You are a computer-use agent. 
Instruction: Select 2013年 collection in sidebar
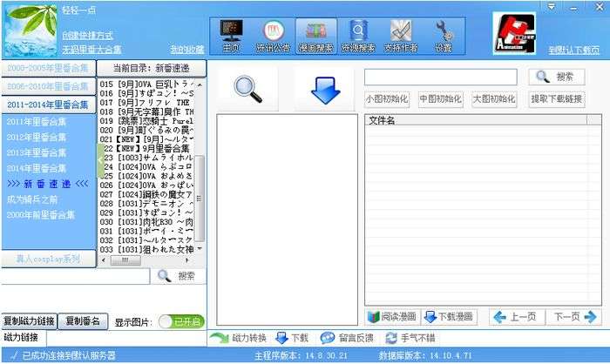tap(37, 153)
